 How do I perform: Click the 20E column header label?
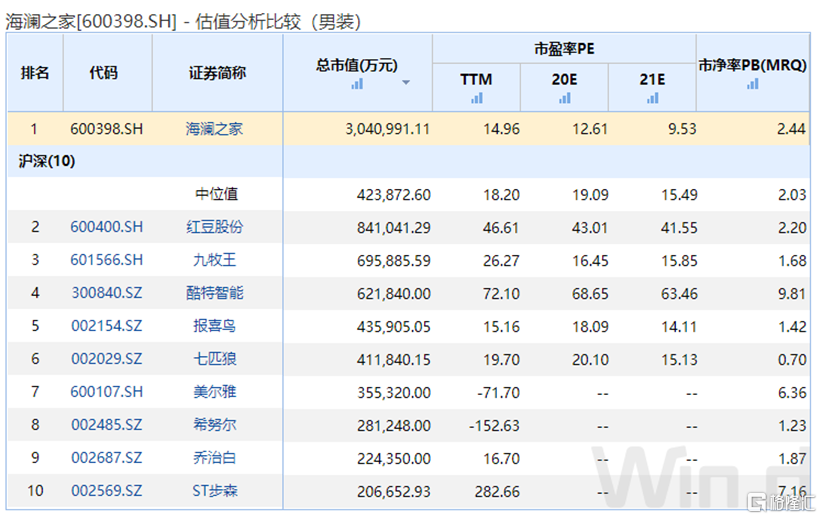click(x=564, y=80)
